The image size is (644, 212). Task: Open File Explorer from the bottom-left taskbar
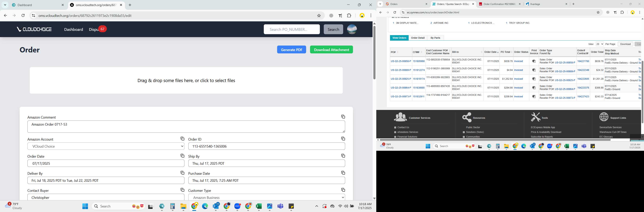(x=183, y=206)
